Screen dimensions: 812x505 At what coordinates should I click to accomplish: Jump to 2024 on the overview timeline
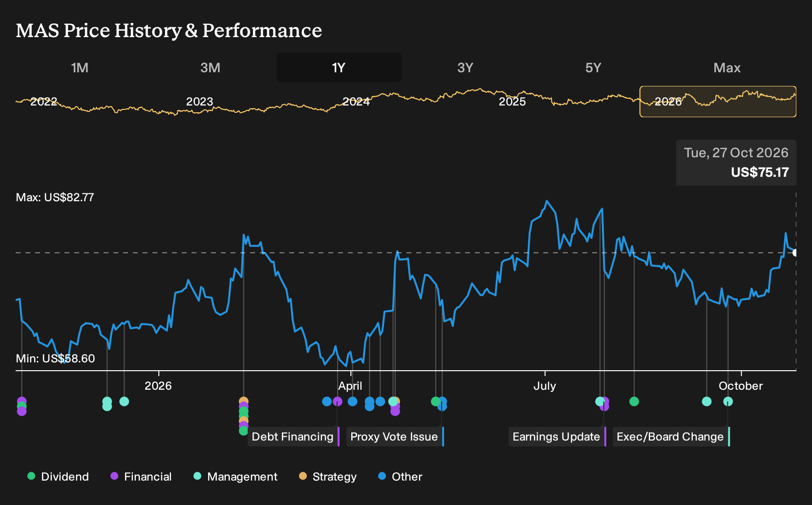[x=356, y=102]
